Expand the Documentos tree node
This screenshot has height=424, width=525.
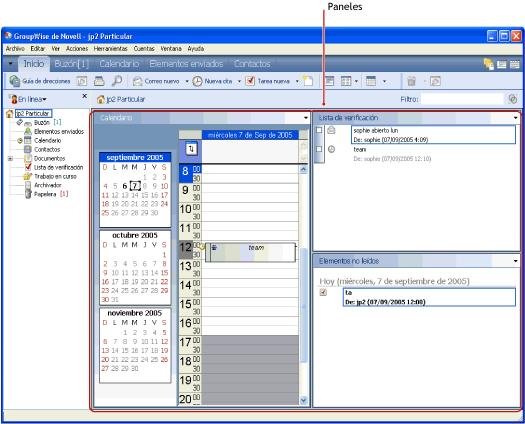click(10, 158)
